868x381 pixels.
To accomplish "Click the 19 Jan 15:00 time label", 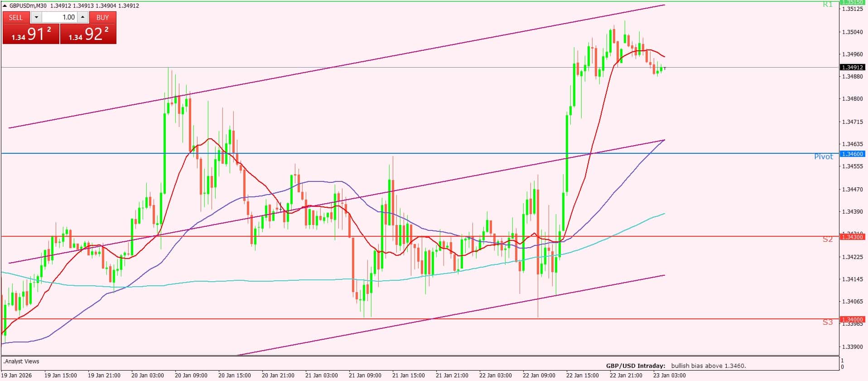I will tap(61, 376).
